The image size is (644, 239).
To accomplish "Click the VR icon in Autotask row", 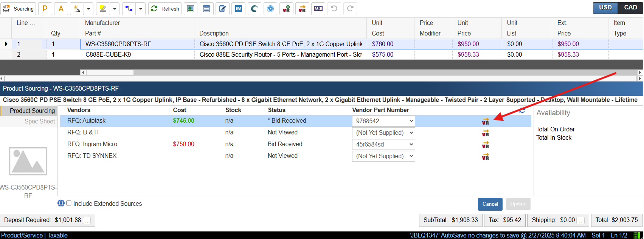I will click(x=486, y=121).
